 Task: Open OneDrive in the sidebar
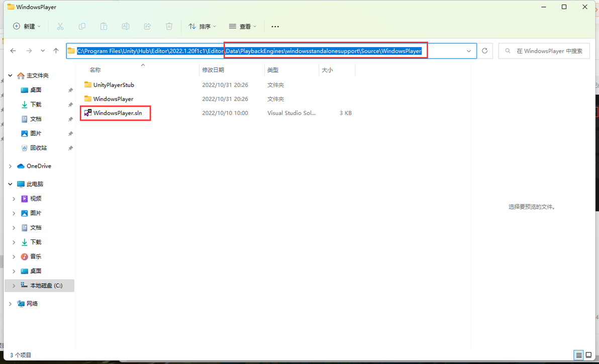point(39,166)
